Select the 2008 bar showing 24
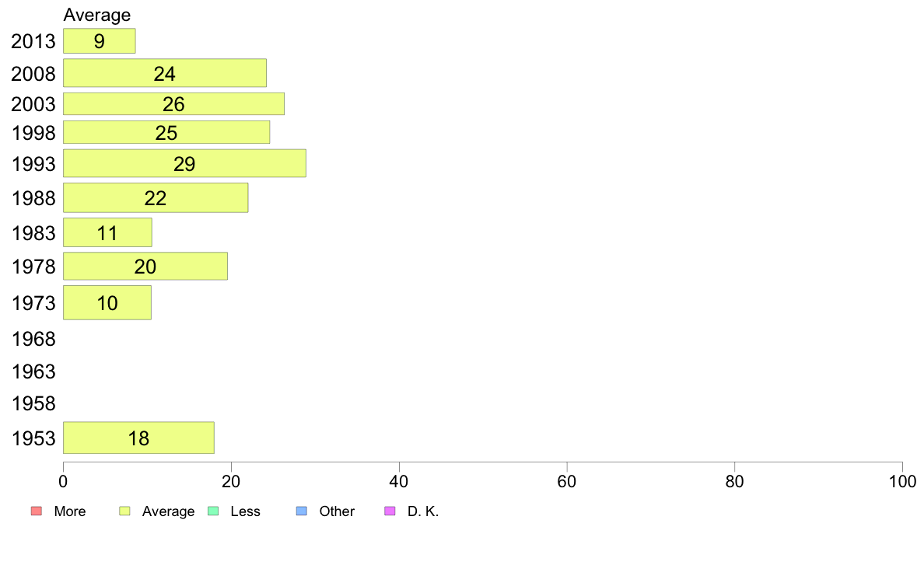924x572 pixels. pos(165,73)
